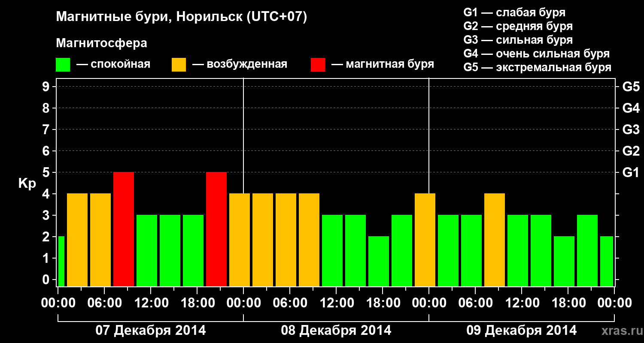The height and width of the screenshot is (343, 644).
Task: Click the '— магнитная буря' legend label
Action: (x=383, y=64)
